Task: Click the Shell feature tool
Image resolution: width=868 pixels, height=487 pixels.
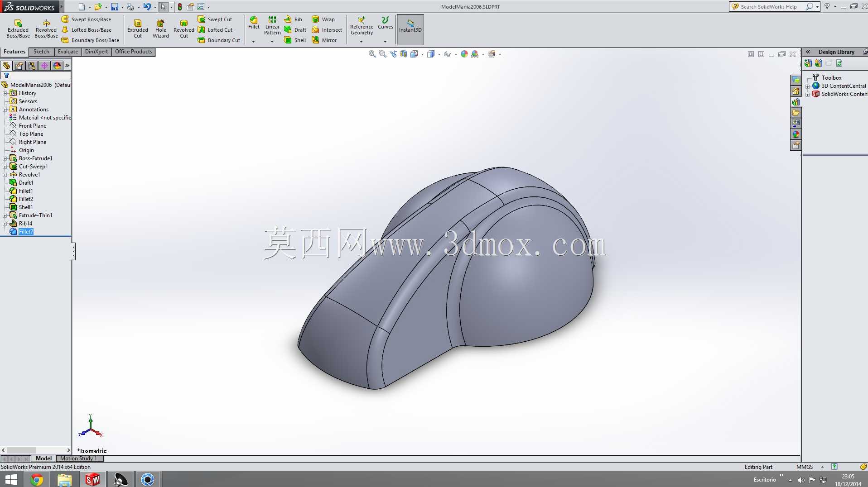Action: click(295, 40)
